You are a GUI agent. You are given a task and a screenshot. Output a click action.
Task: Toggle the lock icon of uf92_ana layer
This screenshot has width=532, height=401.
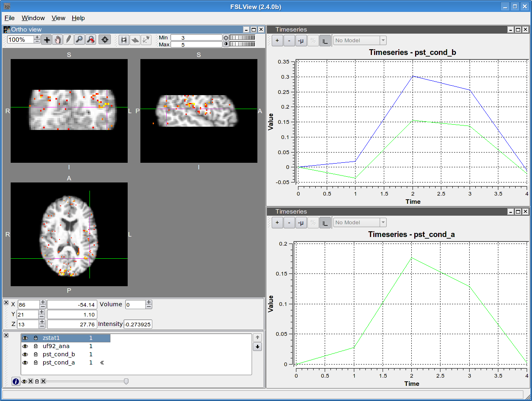click(x=36, y=346)
